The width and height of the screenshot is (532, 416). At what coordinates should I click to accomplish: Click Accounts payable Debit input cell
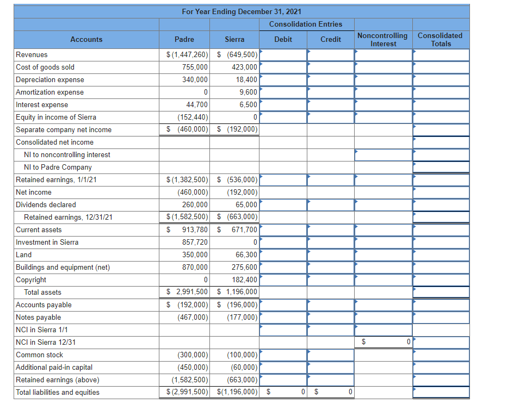pyautogui.click(x=283, y=306)
